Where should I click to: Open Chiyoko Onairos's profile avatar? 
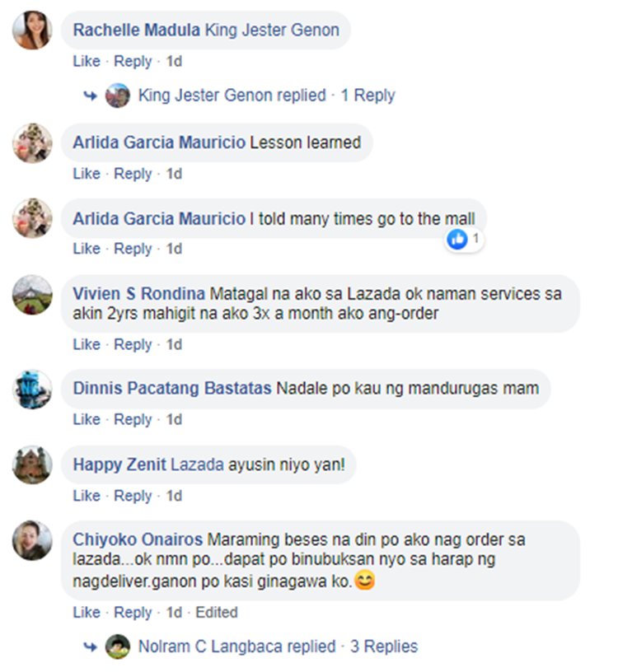click(x=32, y=540)
